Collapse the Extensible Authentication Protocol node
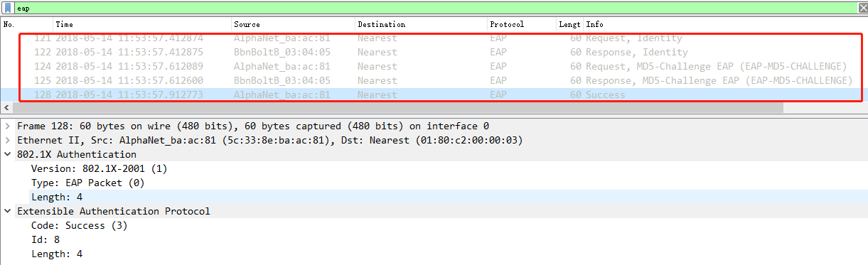868x265 pixels. [7, 211]
